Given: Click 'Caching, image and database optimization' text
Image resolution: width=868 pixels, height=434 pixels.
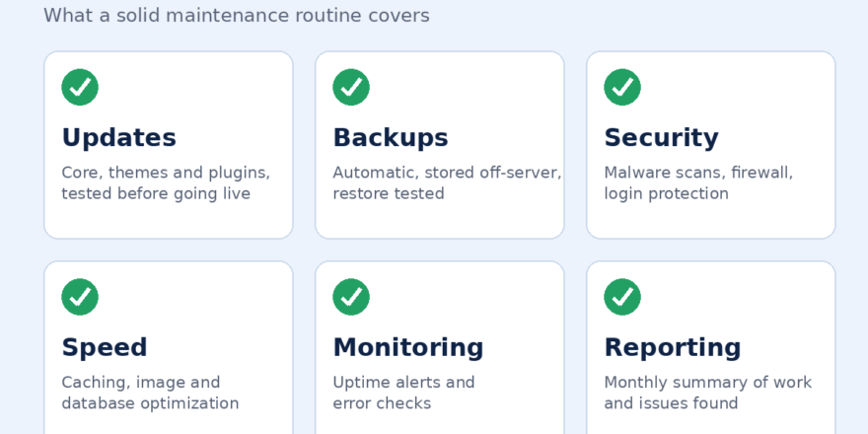Looking at the screenshot, I should (x=150, y=393).
